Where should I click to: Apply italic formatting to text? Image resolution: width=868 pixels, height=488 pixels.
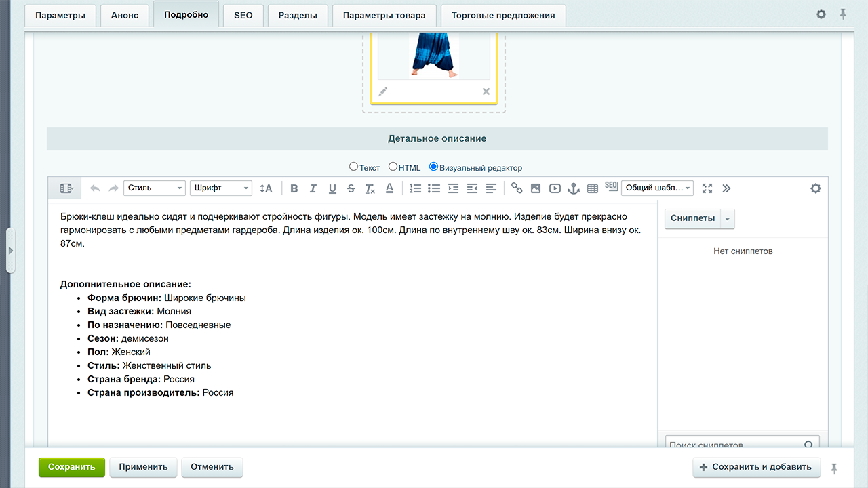click(x=313, y=188)
